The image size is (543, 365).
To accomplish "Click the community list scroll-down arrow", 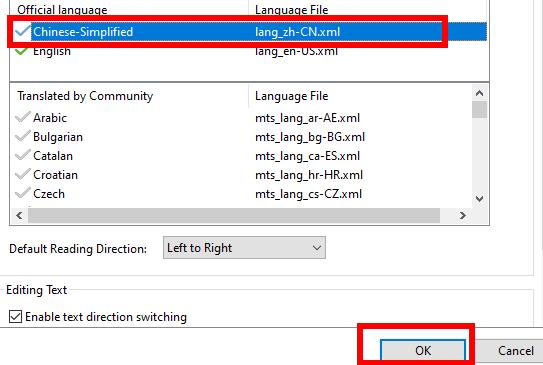I will coord(479,199).
